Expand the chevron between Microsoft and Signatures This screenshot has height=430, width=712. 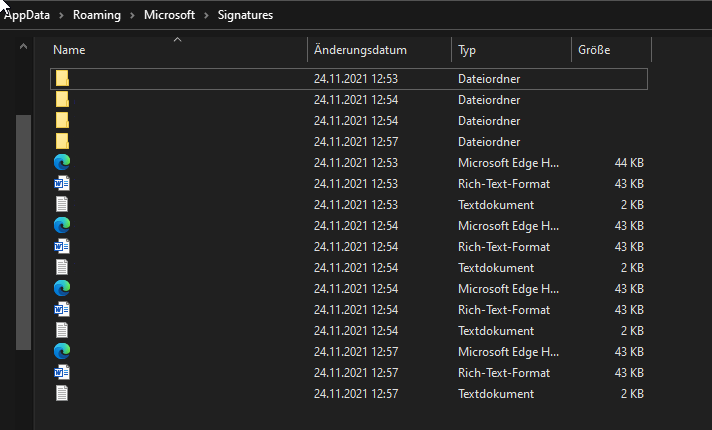[x=209, y=15]
